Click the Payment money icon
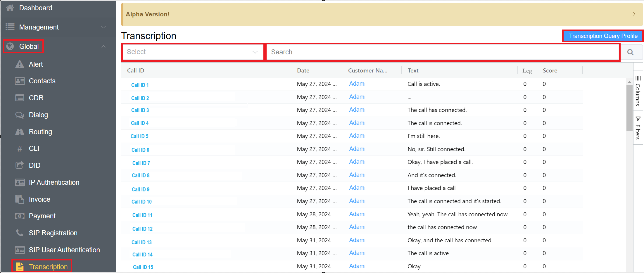 click(x=20, y=216)
